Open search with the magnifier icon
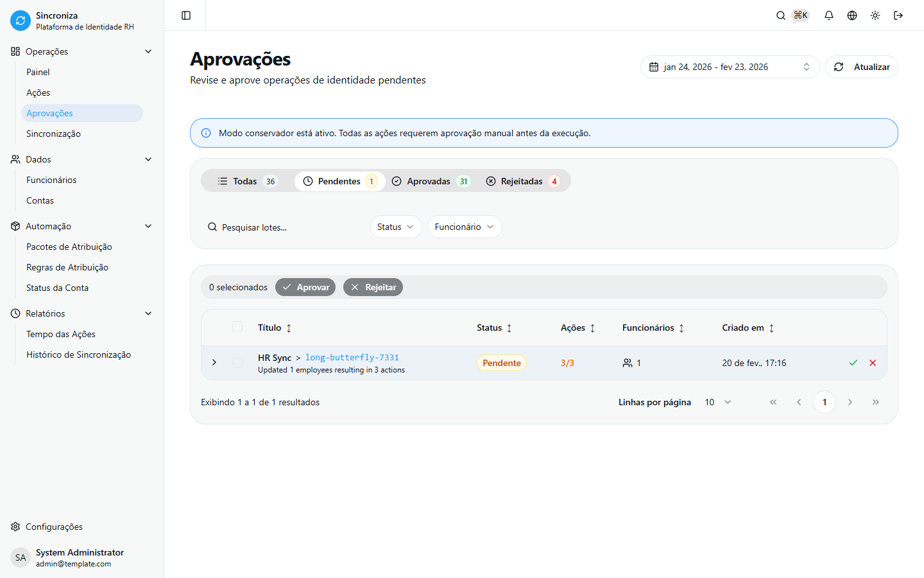The image size is (924, 578). (x=781, y=15)
